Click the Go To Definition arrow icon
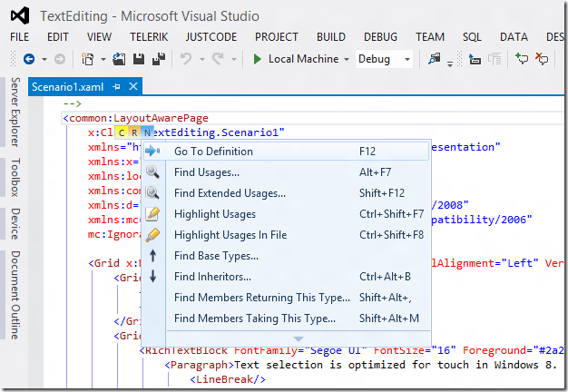Screen dimensions: 568x392 (x=152, y=152)
